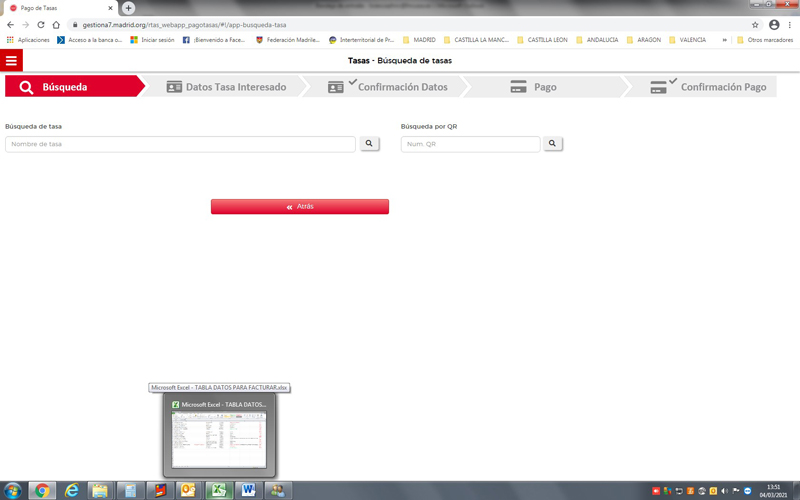Open the Interterritorial de Pr... bookmark

click(362, 40)
